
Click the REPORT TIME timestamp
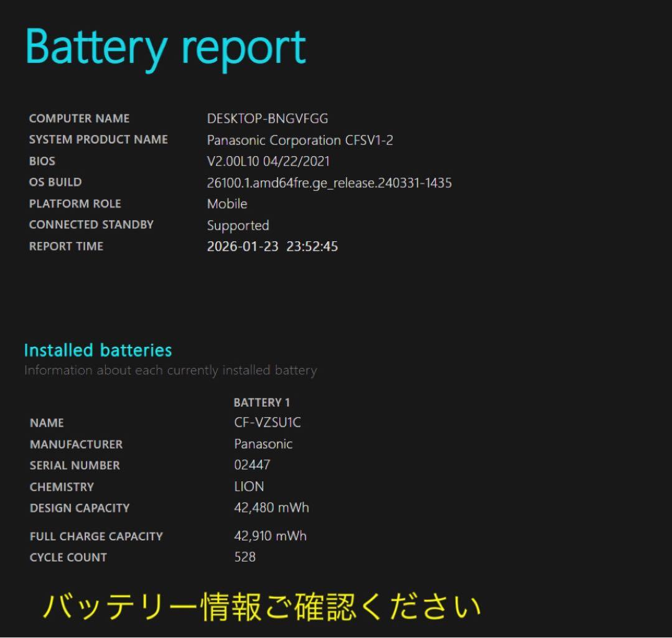(x=273, y=246)
